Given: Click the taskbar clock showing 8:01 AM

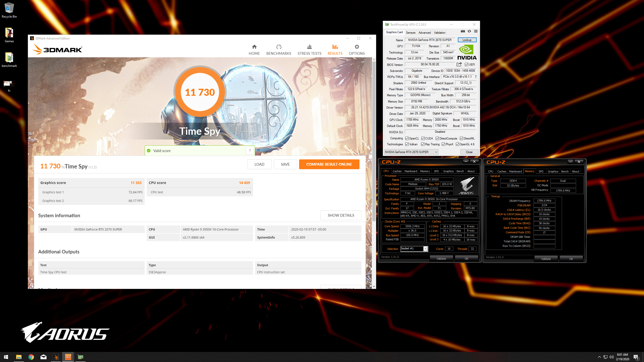Looking at the screenshot, I should 622,357.
